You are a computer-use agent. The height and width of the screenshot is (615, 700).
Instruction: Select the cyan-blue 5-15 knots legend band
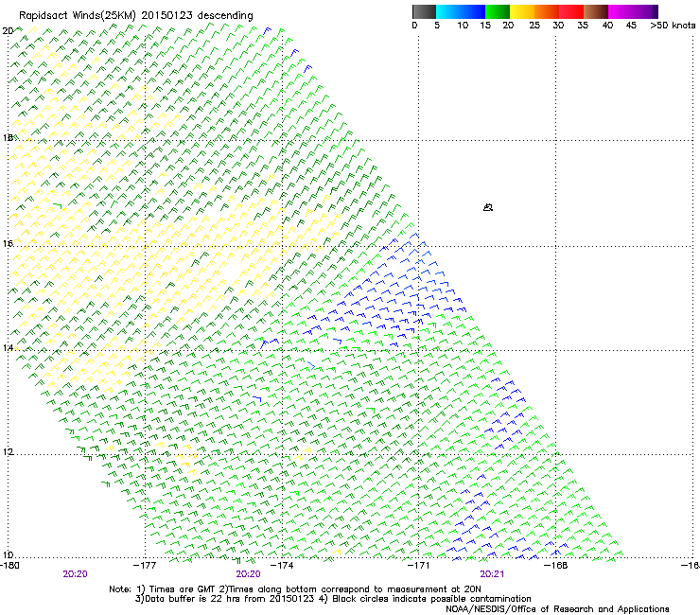tap(461, 11)
